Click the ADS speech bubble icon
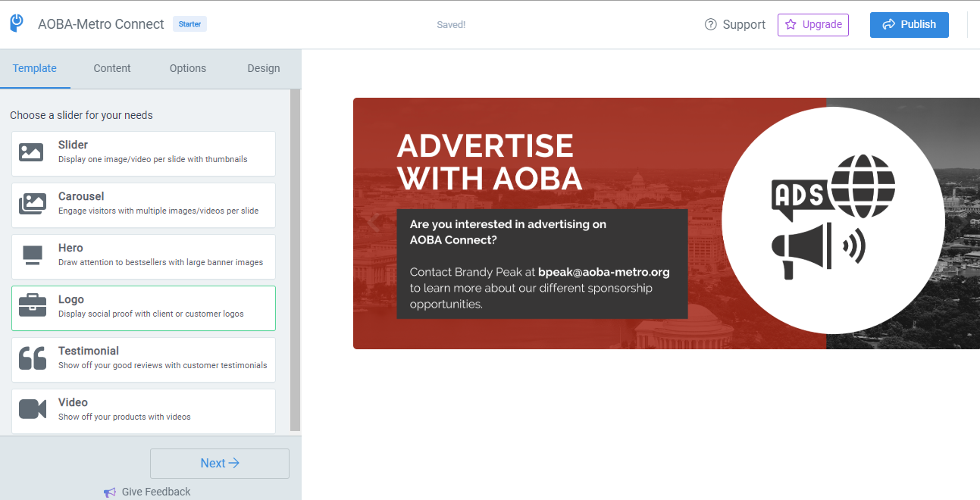 point(800,198)
